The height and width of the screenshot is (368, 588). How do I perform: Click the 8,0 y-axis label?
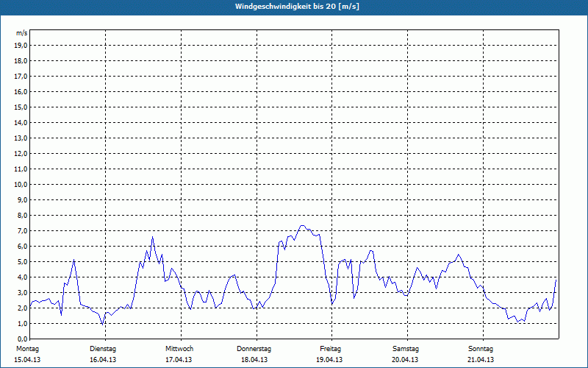point(22,215)
